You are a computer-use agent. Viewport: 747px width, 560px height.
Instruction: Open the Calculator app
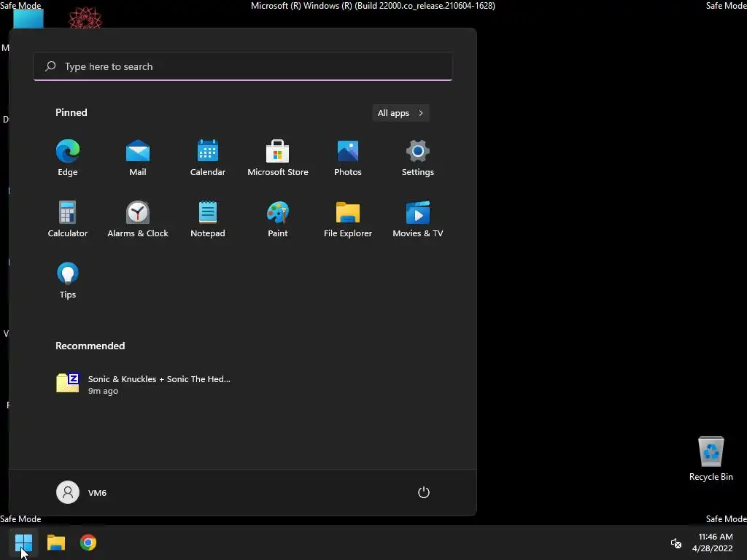click(x=68, y=219)
